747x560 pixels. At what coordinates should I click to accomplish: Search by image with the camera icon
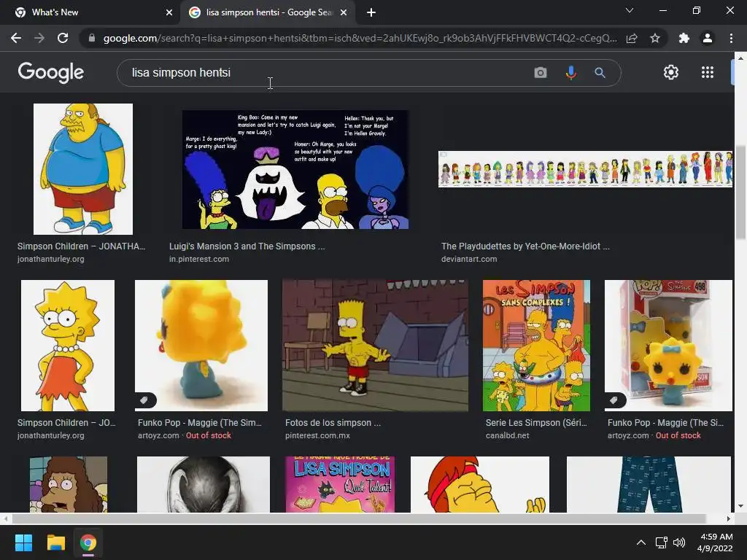541,72
